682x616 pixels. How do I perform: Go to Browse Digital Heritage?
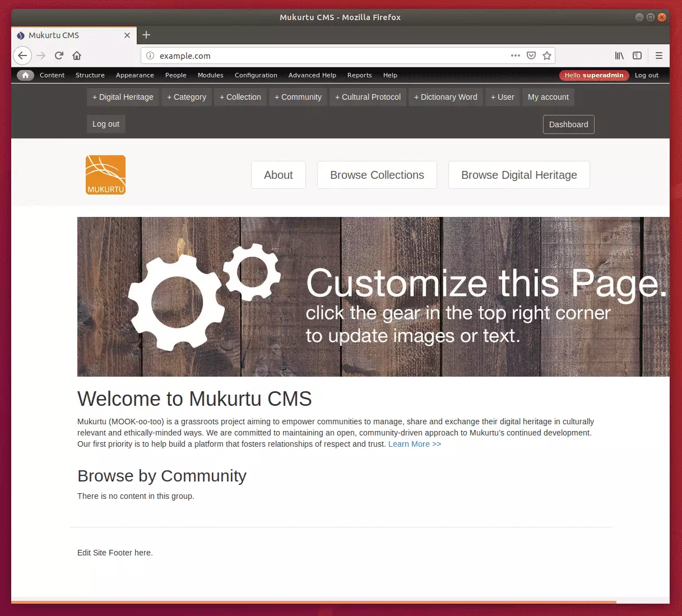click(519, 175)
